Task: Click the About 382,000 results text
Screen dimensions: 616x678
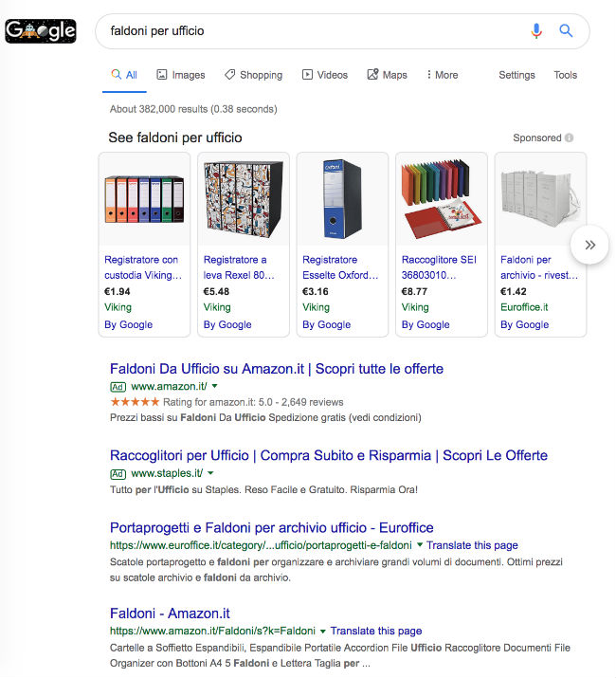Action: click(x=193, y=109)
